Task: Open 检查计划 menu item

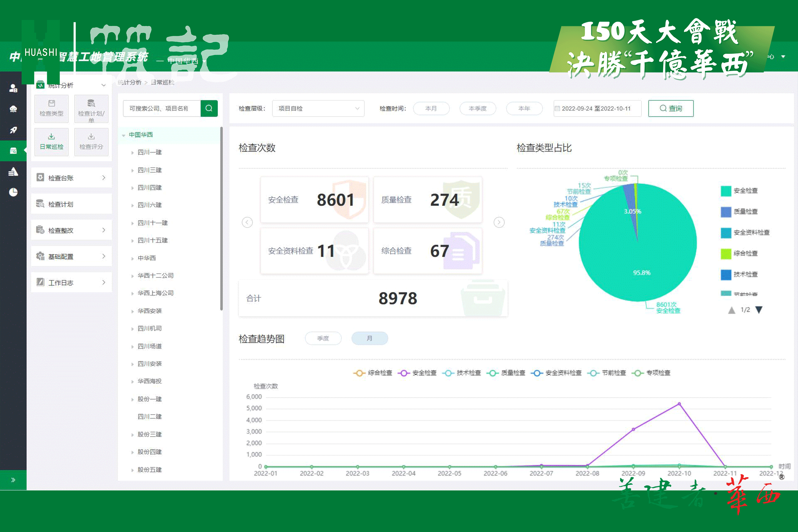Action: pos(71,204)
